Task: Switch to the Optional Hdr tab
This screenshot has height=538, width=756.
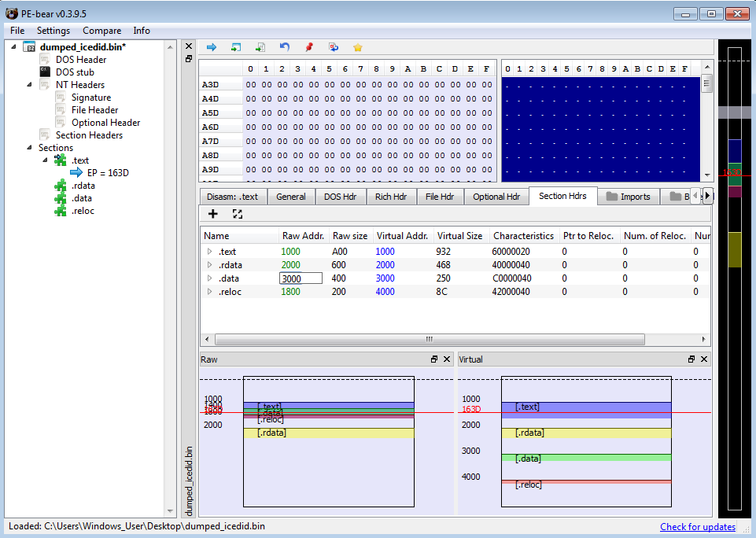Action: point(496,197)
